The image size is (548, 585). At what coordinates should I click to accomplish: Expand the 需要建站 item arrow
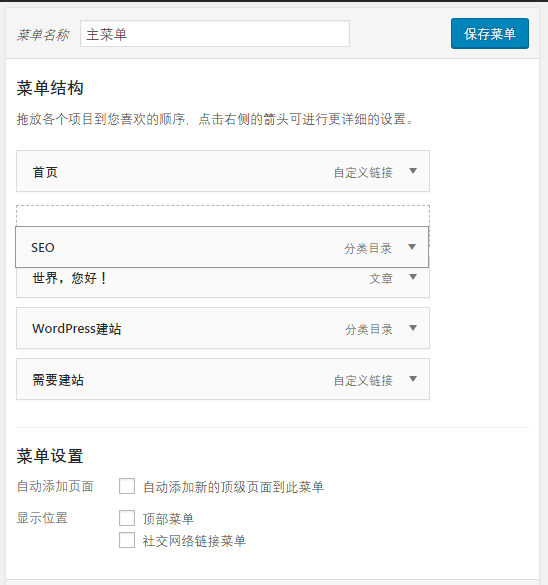(413, 379)
